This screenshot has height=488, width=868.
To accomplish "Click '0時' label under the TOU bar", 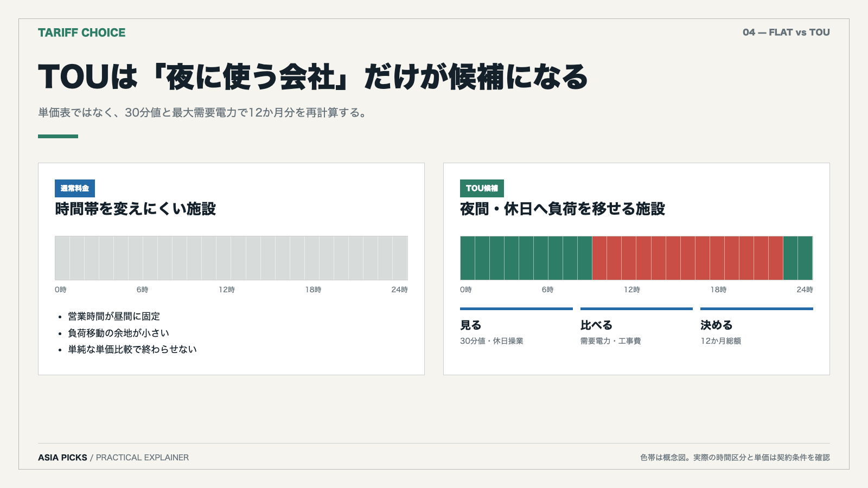I will click(x=466, y=290).
